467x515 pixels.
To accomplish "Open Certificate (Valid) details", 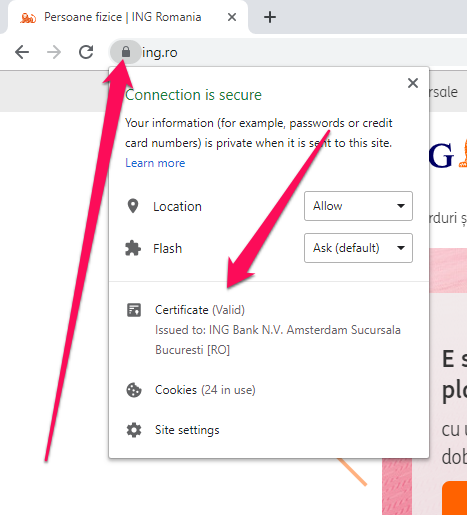I will 200,310.
